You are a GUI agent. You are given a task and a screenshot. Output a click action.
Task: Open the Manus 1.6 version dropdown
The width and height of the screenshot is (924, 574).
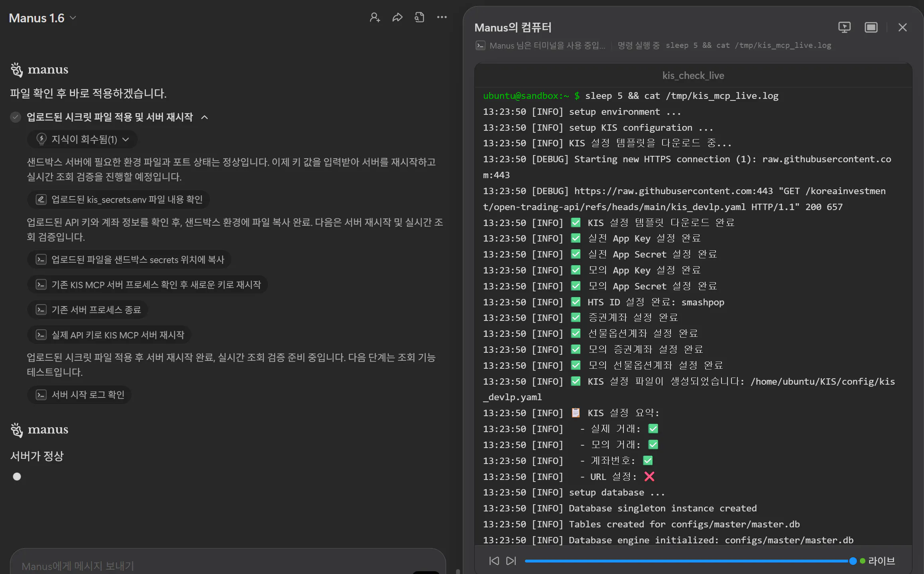tap(73, 18)
